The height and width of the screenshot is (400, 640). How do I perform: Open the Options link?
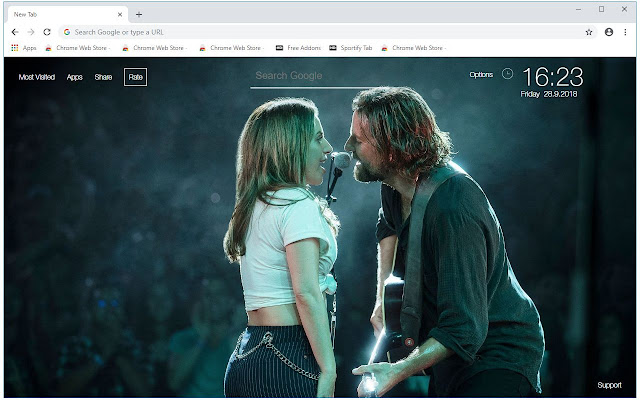click(x=481, y=74)
